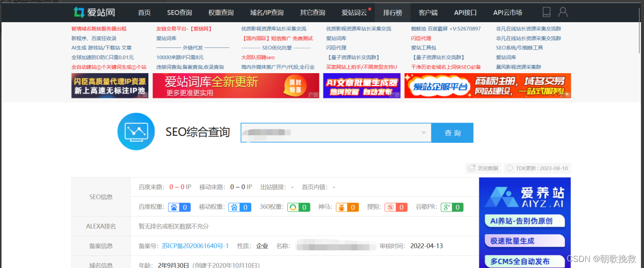Click the AI养站-告别伪原创 ad button
The width and height of the screenshot is (644, 268).
click(524, 221)
